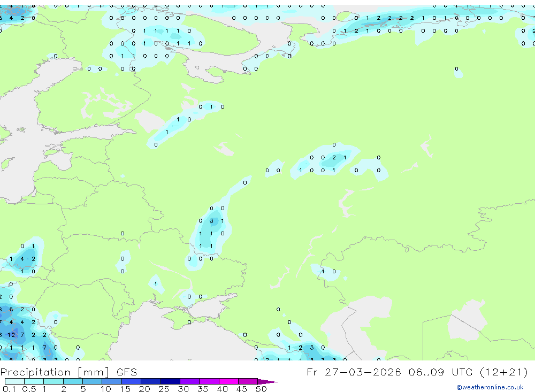Click the "0.1" legend scale label
The width and height of the screenshot is (535, 392).
9,389
